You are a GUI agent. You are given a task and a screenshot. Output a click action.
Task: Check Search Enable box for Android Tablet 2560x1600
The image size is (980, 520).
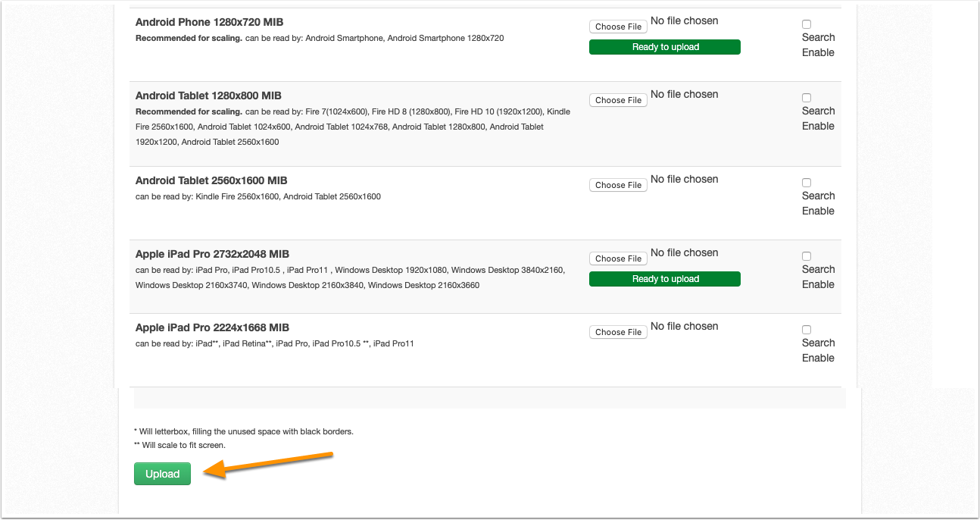coord(807,183)
